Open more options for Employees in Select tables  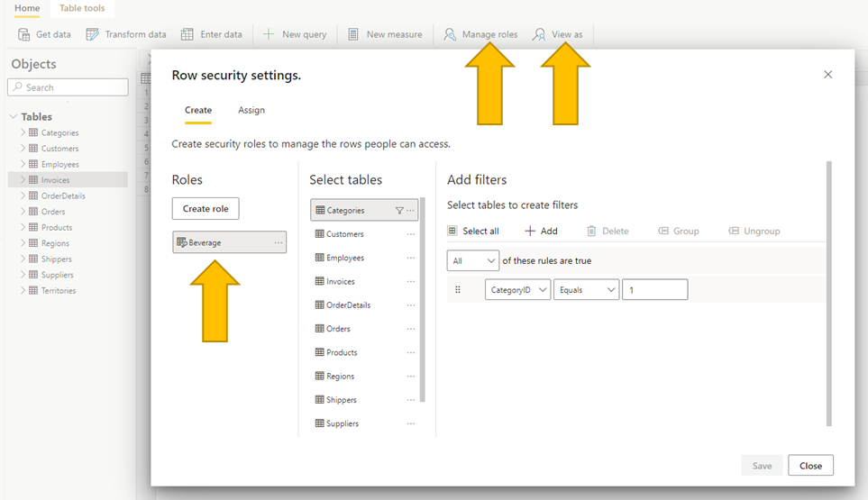[411, 258]
